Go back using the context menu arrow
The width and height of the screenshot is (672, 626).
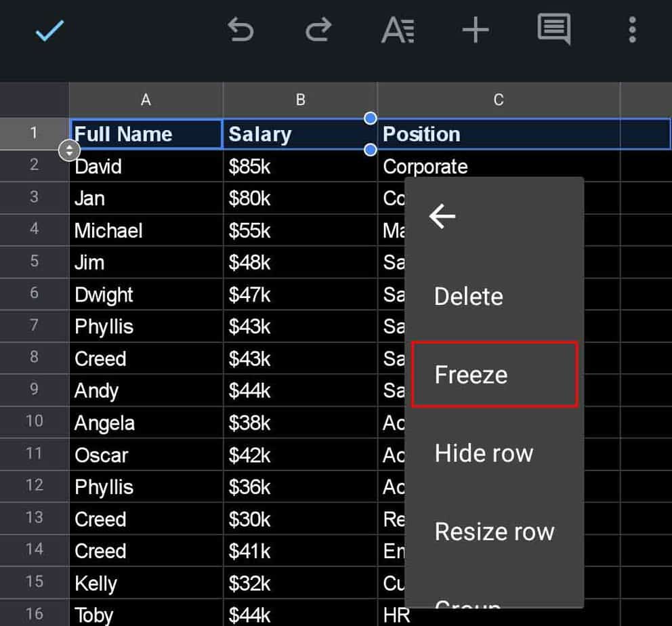point(443,217)
